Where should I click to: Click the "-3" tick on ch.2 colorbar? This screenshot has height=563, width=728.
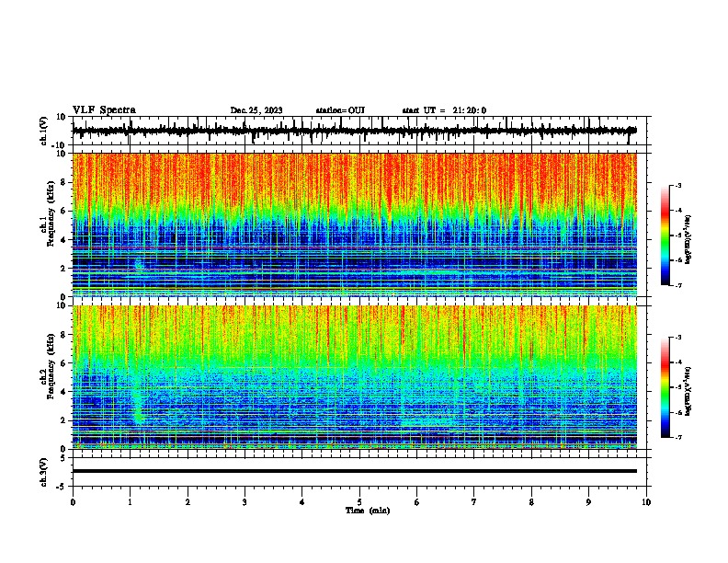pyautogui.click(x=678, y=338)
